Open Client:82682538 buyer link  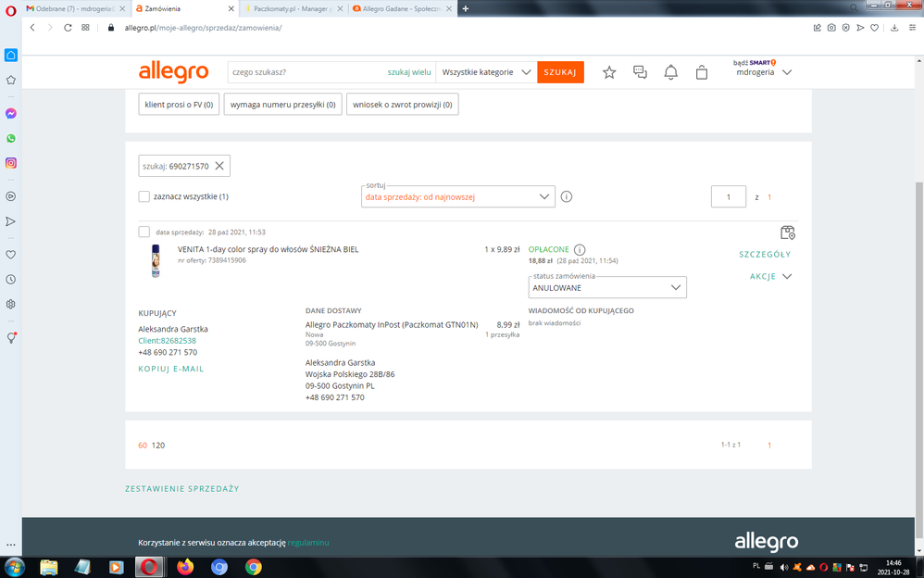tap(167, 340)
